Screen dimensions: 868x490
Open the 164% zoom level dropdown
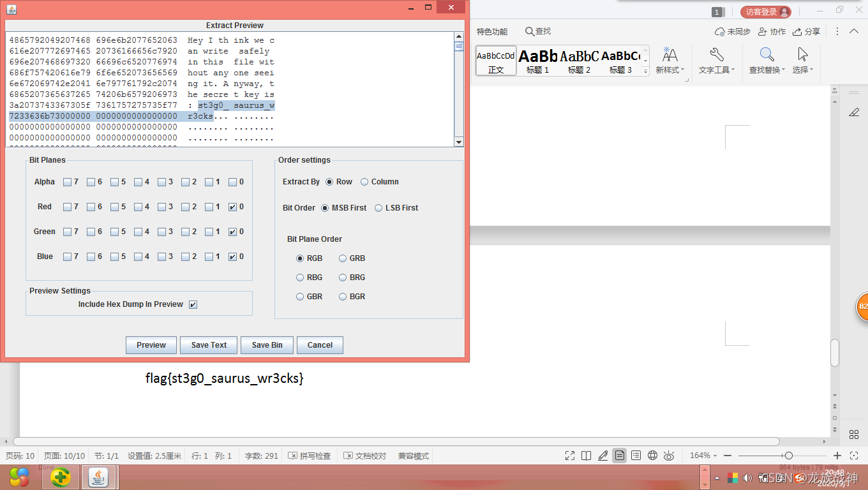[x=704, y=456]
